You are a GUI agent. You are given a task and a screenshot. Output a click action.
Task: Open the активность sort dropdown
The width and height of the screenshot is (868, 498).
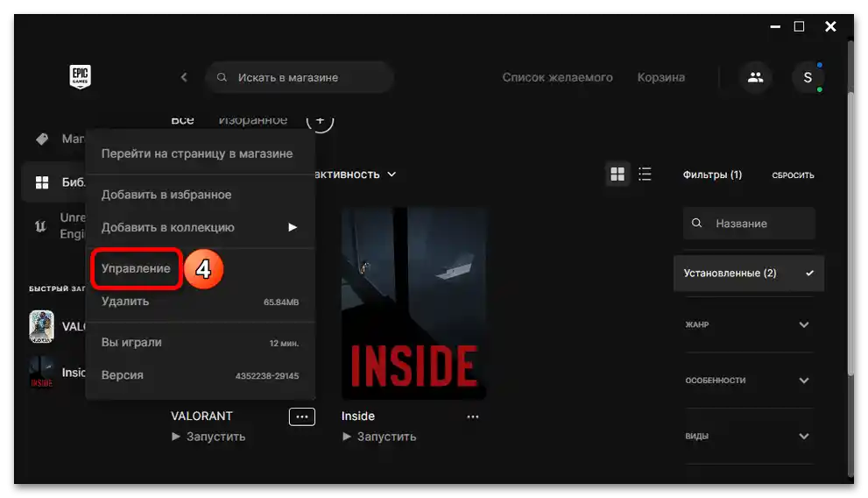(356, 174)
